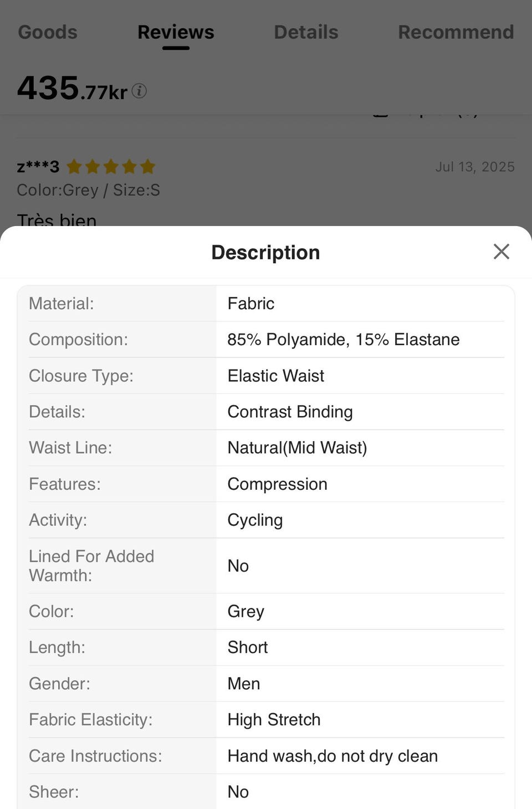This screenshot has height=809, width=532.
Task: Tap the Elastic Waist closure type value
Action: point(276,376)
